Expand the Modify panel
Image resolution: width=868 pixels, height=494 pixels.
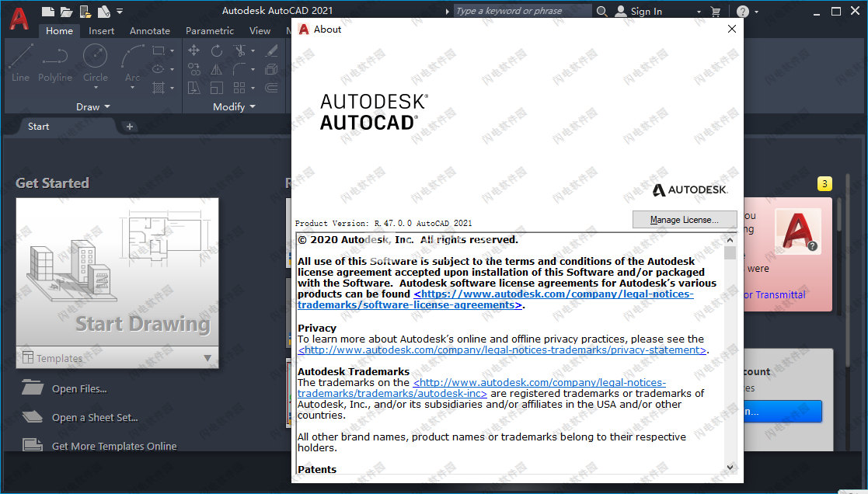click(234, 106)
